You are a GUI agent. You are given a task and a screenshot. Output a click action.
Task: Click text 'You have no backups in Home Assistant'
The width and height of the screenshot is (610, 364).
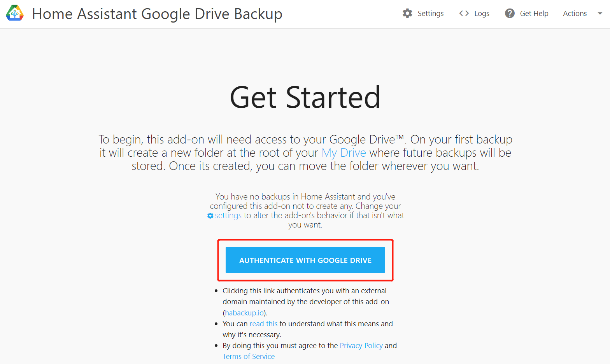286,196
